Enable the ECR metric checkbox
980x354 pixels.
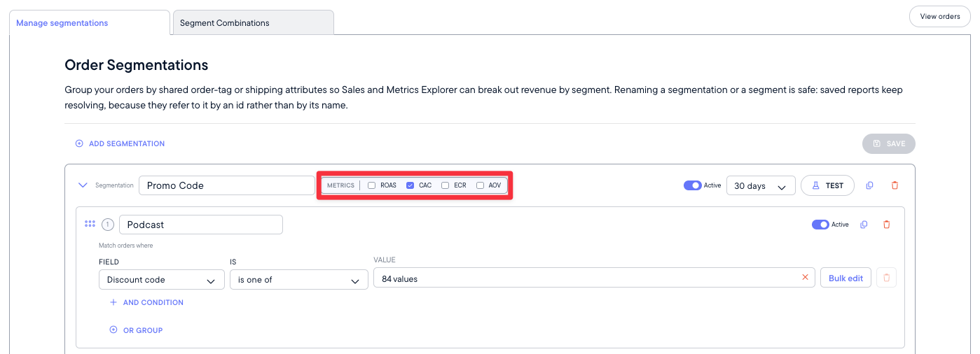[x=446, y=185]
